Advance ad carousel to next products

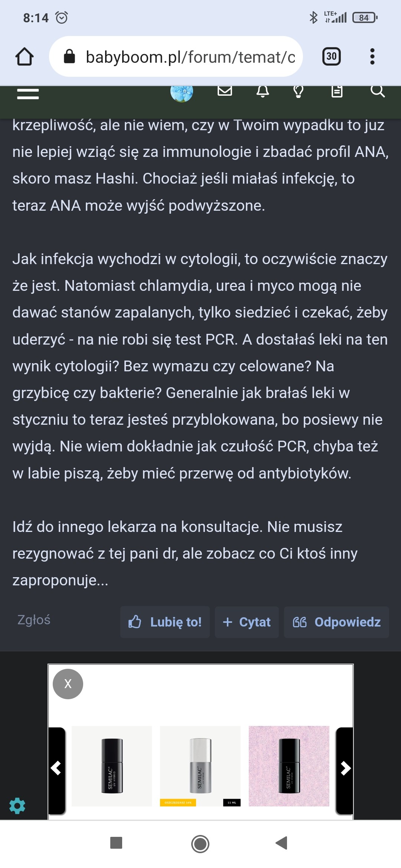pos(345,768)
